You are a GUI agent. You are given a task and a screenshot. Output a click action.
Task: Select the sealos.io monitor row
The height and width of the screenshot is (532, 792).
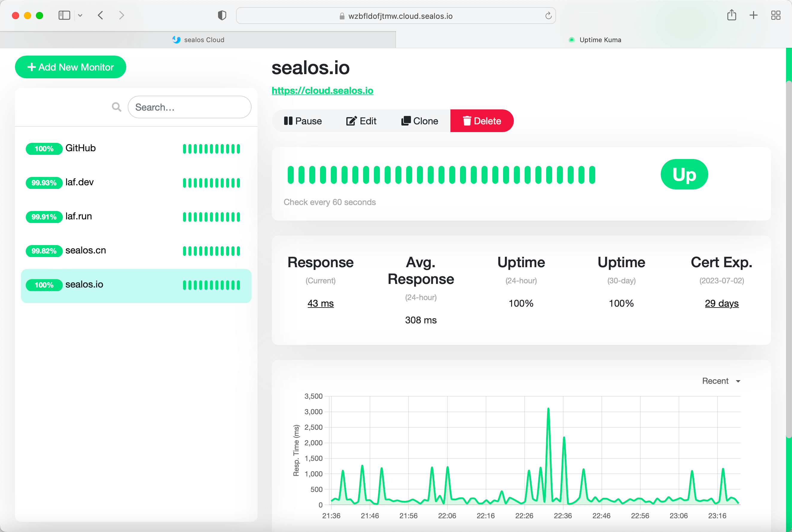pyautogui.click(x=136, y=286)
